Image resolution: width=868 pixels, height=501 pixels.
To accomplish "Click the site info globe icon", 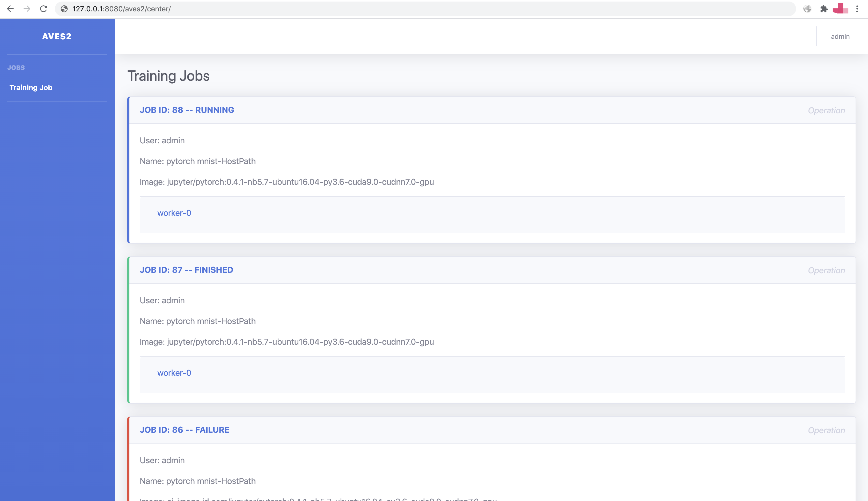I will click(x=64, y=9).
